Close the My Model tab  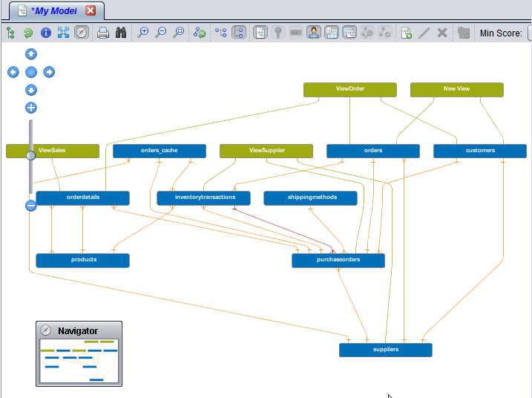click(x=91, y=10)
